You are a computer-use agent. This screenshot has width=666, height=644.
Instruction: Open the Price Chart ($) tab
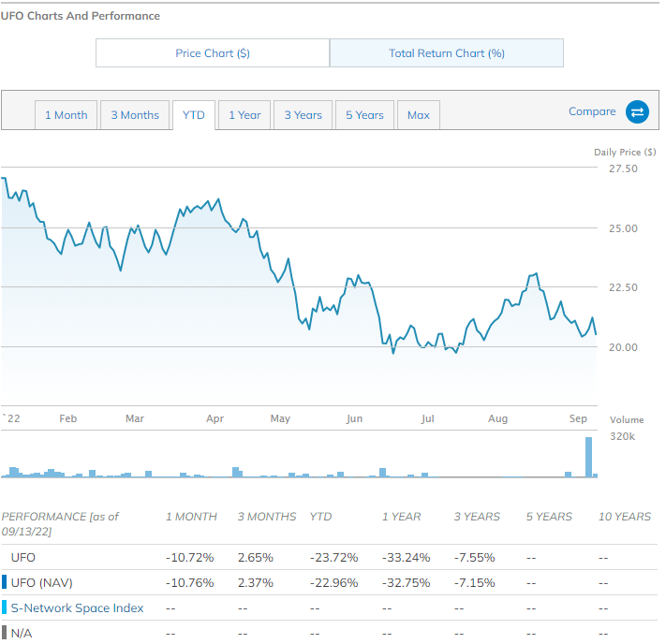(213, 53)
